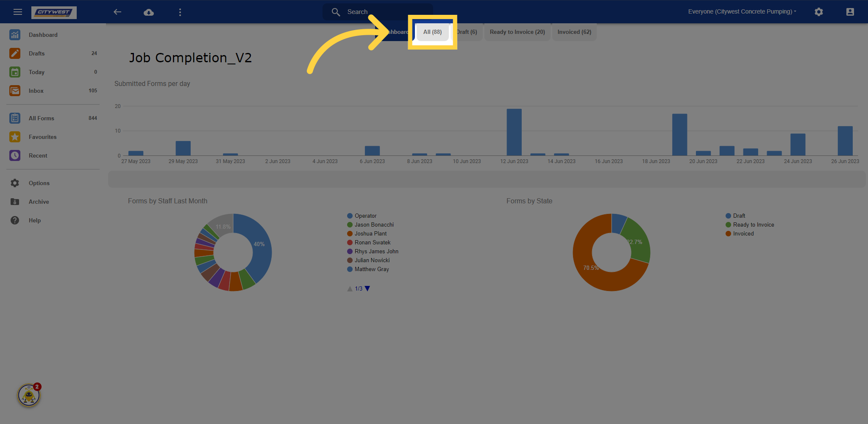868x424 pixels.
Task: Click the profile account icon
Action: coord(850,12)
